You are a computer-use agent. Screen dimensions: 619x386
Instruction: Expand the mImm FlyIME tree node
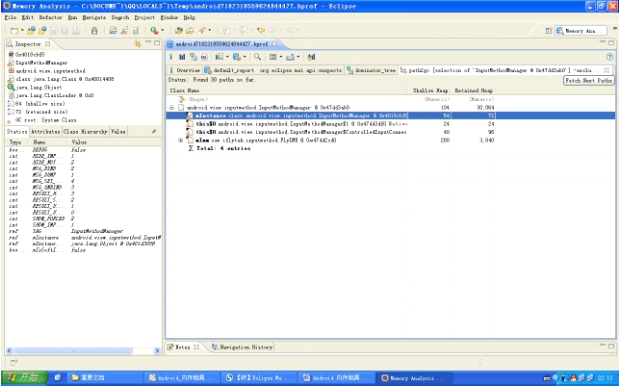click(181, 140)
